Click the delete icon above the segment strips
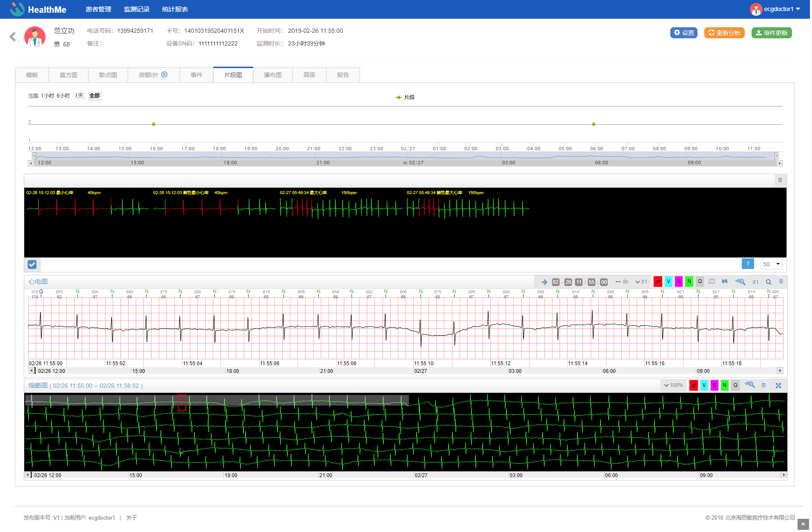The height and width of the screenshot is (532, 812). coord(780,180)
